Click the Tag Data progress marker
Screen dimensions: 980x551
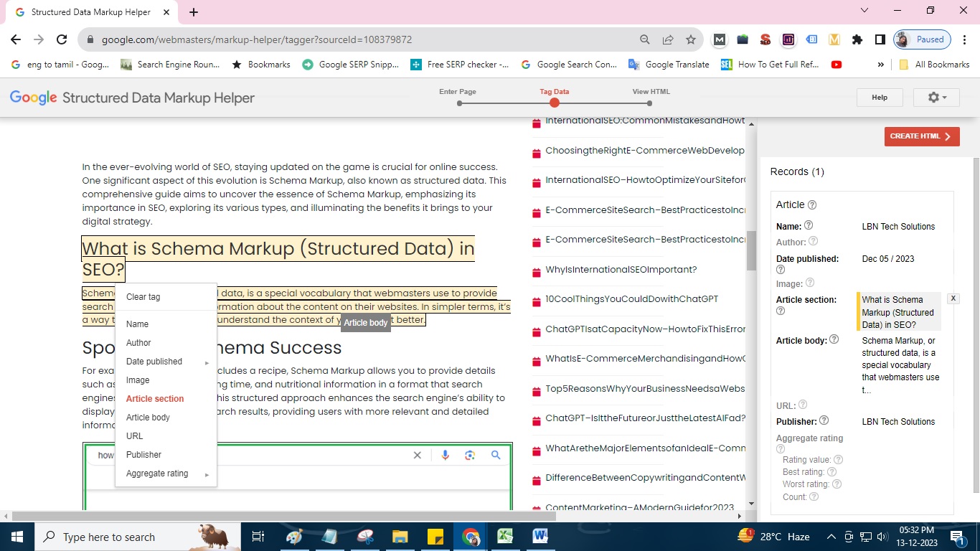click(554, 103)
